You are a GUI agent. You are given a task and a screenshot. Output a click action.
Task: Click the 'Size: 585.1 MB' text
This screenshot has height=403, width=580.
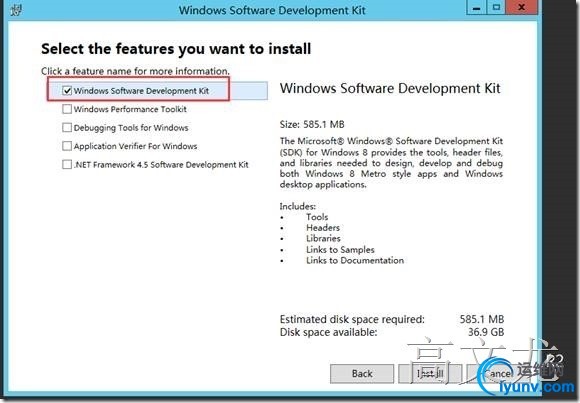click(312, 124)
